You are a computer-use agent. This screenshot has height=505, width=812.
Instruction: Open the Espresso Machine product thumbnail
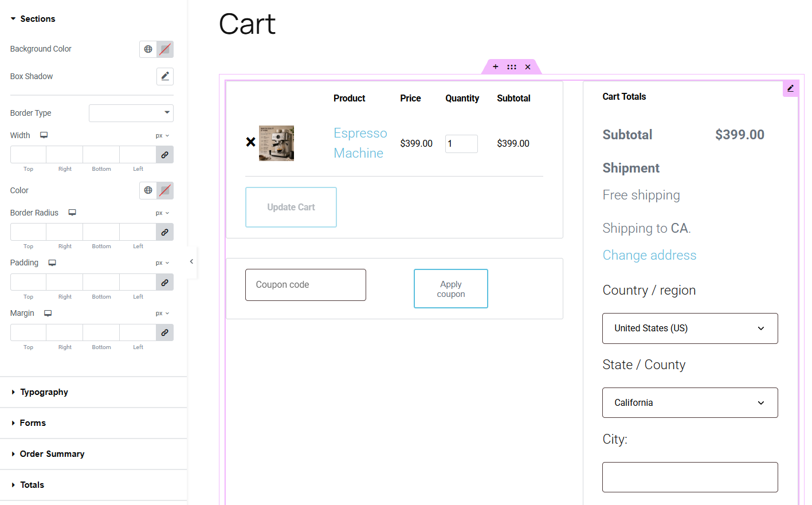(276, 143)
